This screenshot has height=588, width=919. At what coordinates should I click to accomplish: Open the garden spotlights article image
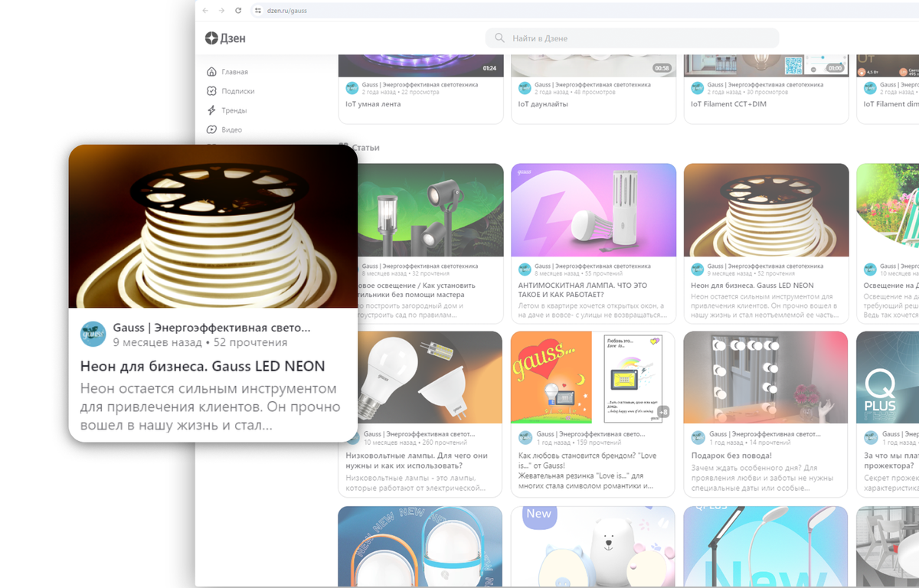click(430, 211)
